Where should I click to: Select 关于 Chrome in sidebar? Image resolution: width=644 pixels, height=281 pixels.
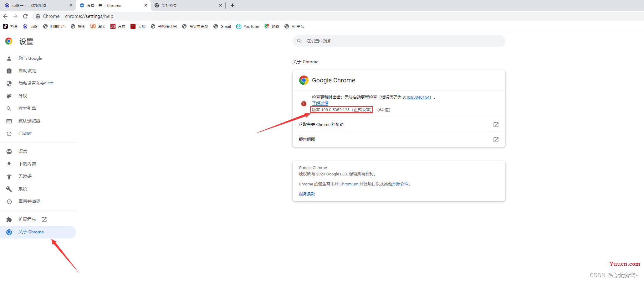(31, 232)
